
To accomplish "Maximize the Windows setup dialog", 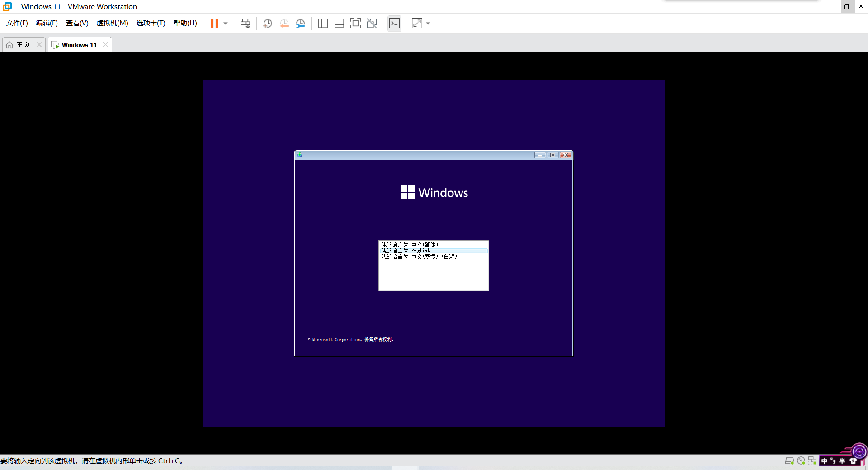I will pyautogui.click(x=552, y=155).
